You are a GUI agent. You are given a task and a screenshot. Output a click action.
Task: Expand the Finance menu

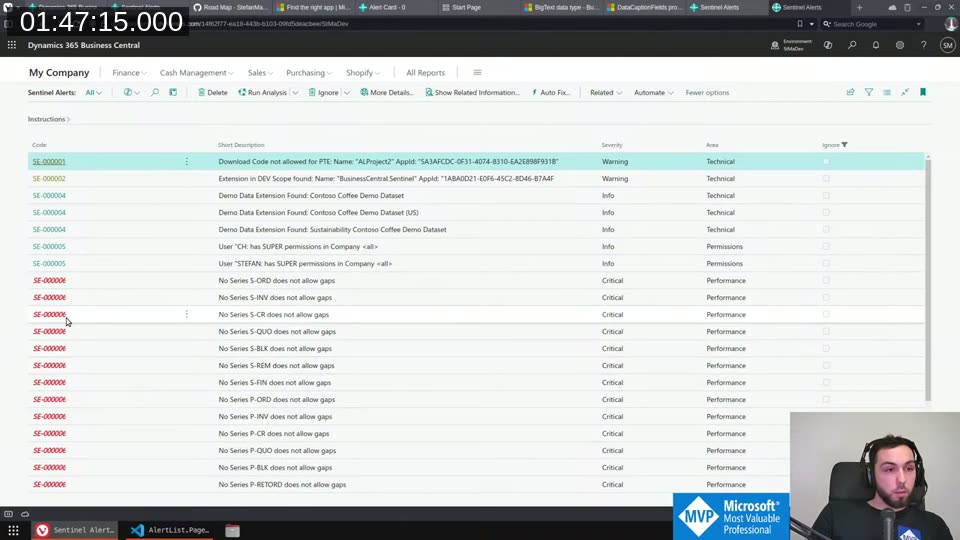tap(129, 72)
